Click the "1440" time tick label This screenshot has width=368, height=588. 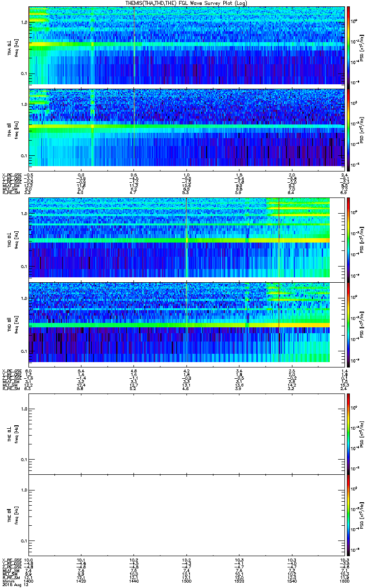point(133,581)
